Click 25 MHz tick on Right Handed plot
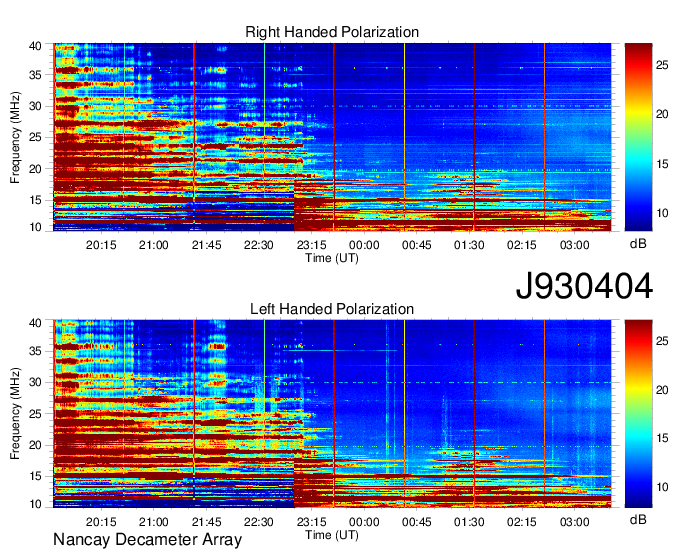680x552 pixels. pos(35,137)
